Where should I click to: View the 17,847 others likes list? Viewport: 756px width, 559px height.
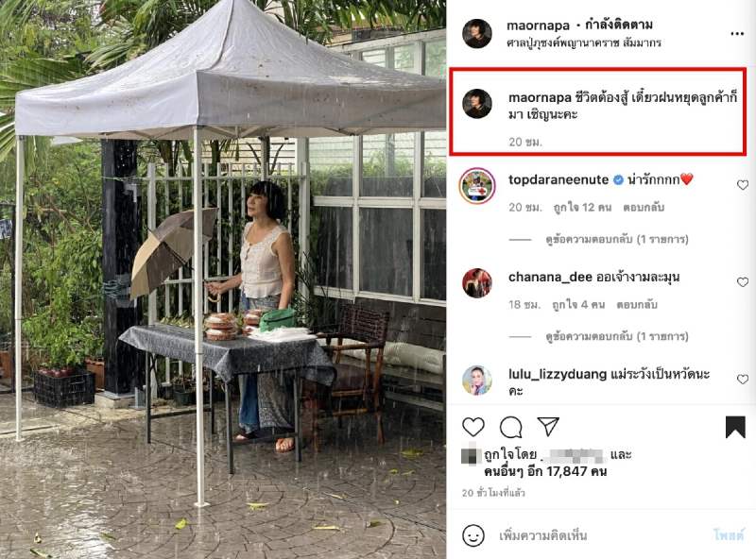coord(545,471)
